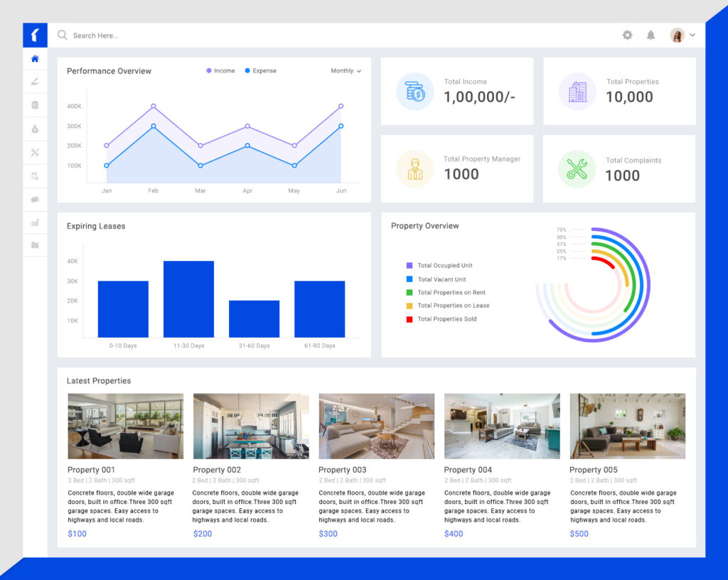Open the analytics chart icon in sidebar
Viewport: 728px width, 580px height.
click(35, 222)
